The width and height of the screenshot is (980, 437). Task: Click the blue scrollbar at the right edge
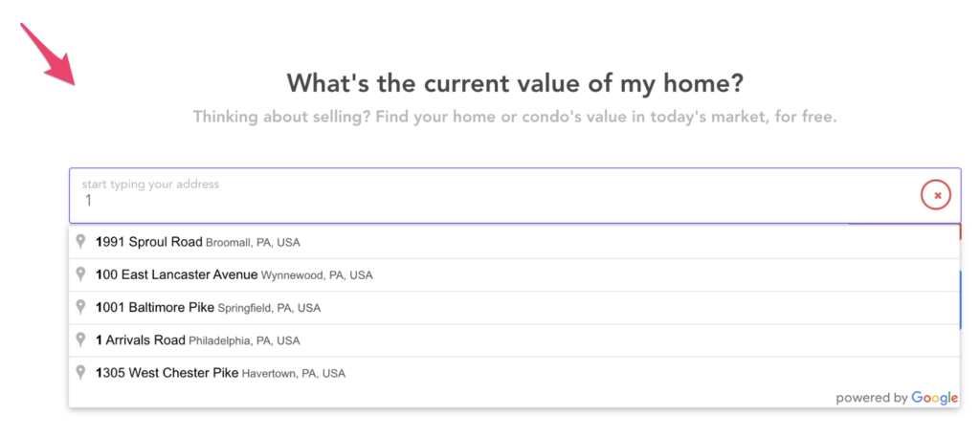(x=959, y=298)
